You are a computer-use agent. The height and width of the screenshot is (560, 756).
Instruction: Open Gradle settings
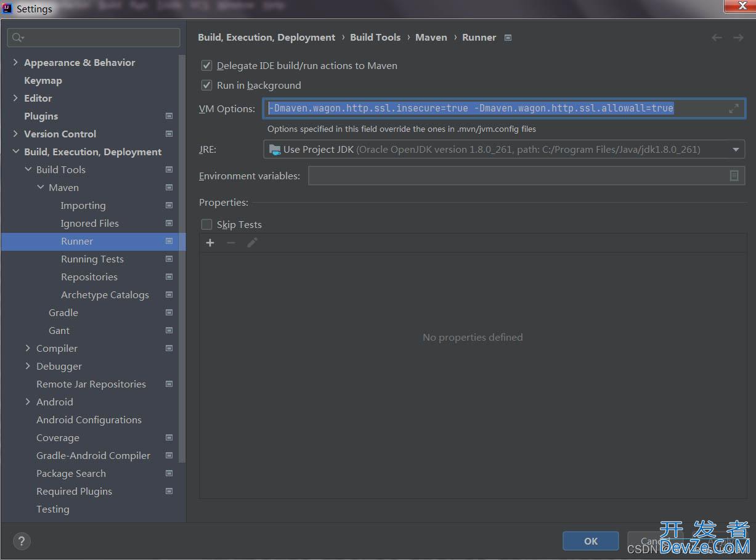coord(63,312)
